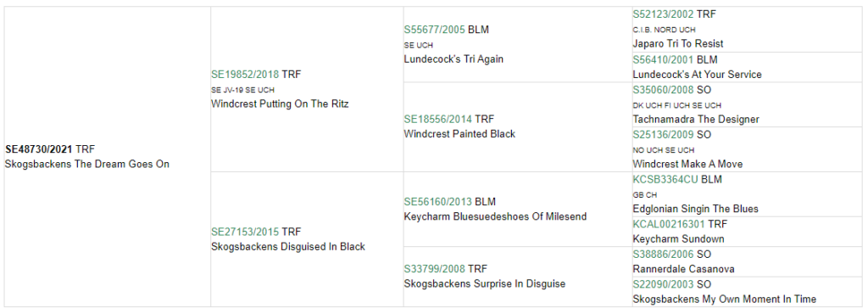Select Skogsbackens The Dream Goes On name
The image size is (868, 308).
(x=87, y=164)
